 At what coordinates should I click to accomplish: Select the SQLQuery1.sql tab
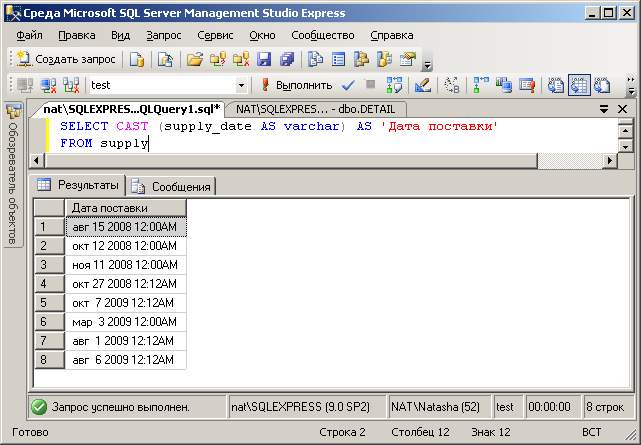point(132,109)
